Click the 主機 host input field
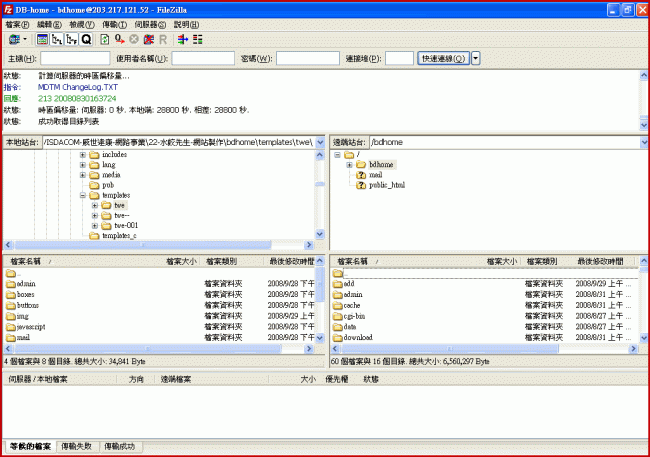 click(x=75, y=59)
